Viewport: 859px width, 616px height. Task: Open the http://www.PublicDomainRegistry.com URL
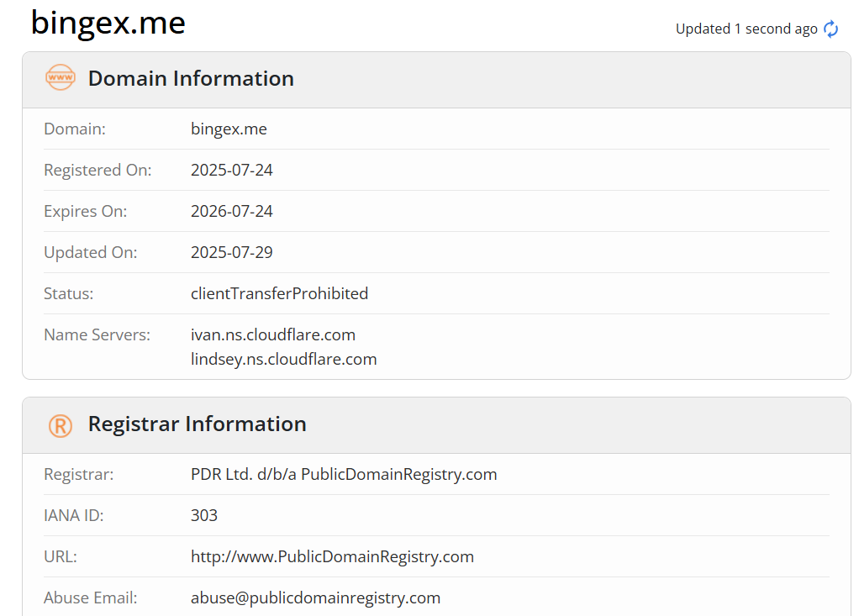point(332,557)
